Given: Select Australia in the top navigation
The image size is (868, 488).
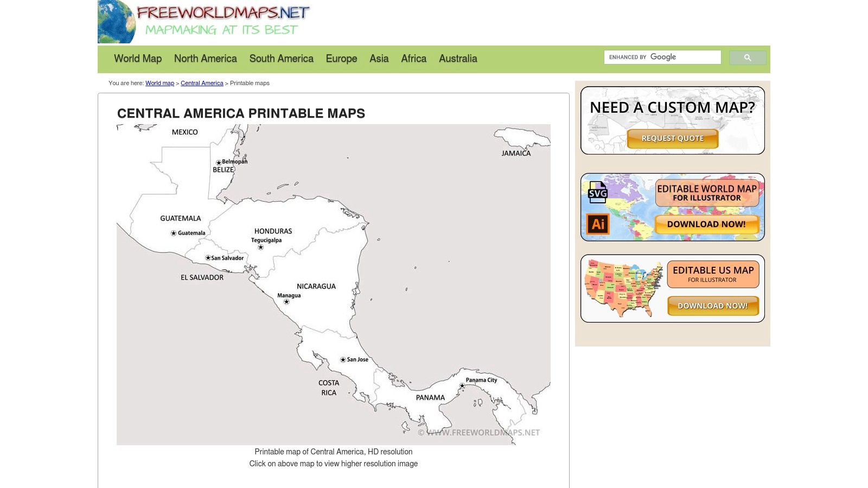Looking at the screenshot, I should coord(458,59).
